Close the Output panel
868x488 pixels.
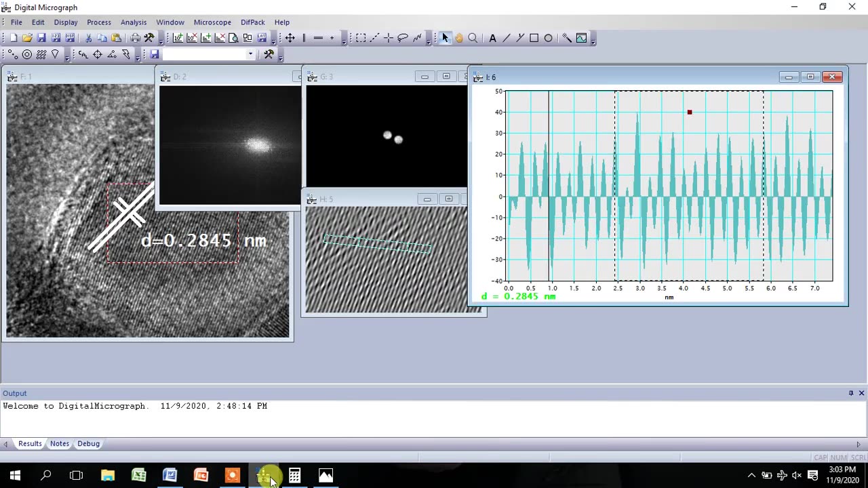(x=862, y=393)
